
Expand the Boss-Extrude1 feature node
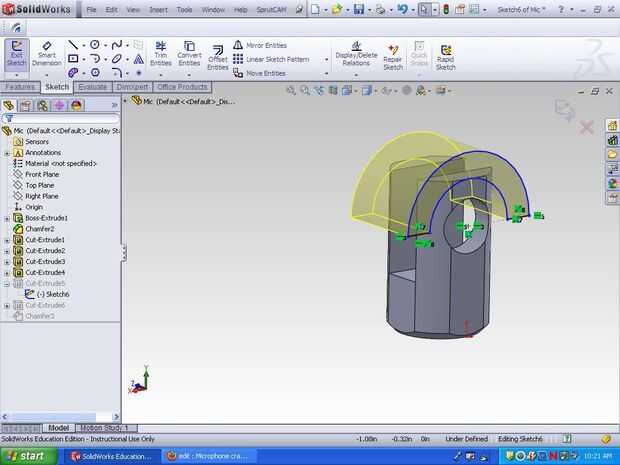[x=7, y=218]
